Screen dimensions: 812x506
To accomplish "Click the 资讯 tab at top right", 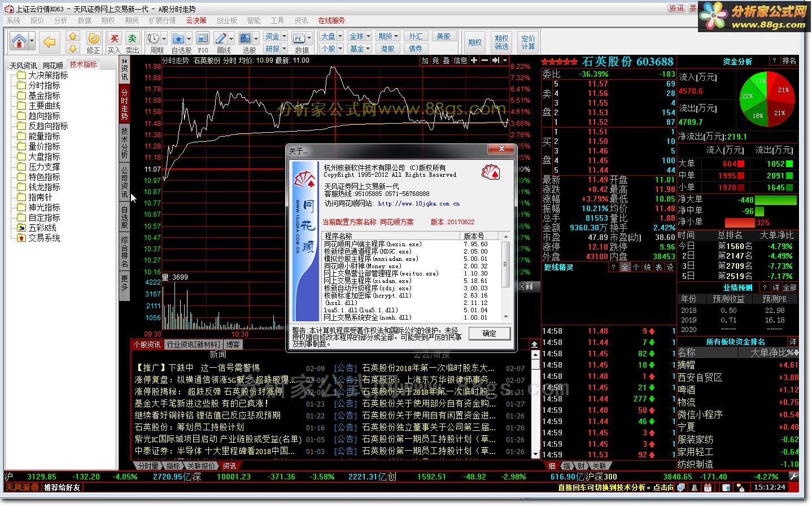I will 676,8.
